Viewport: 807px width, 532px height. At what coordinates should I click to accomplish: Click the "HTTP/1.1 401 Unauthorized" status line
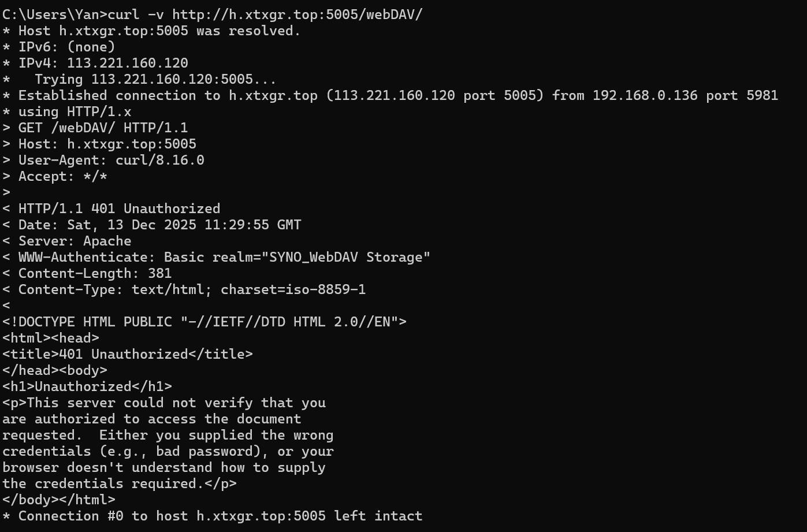pos(119,209)
